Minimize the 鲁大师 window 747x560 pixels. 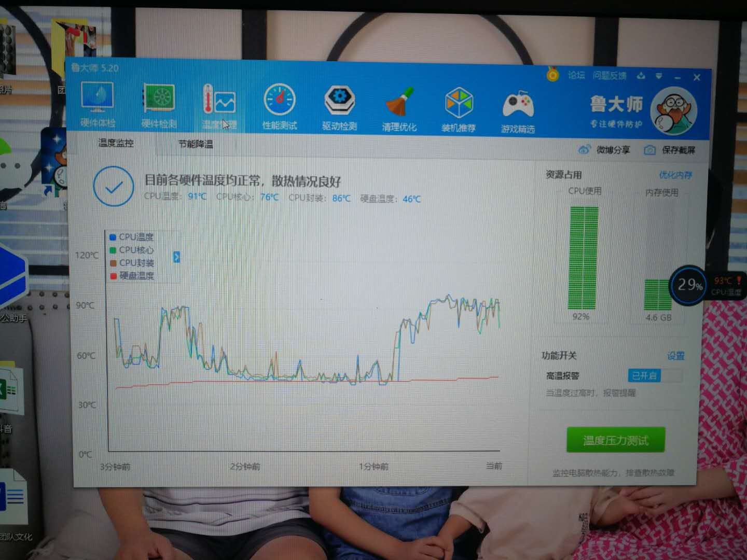point(677,78)
